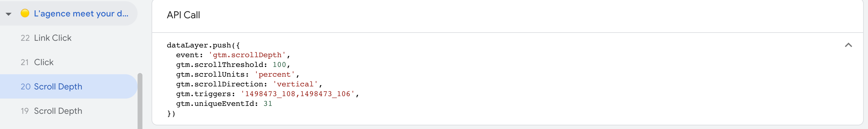
Task: Collapse the L'agence page event tree arrow
Action: point(9,14)
